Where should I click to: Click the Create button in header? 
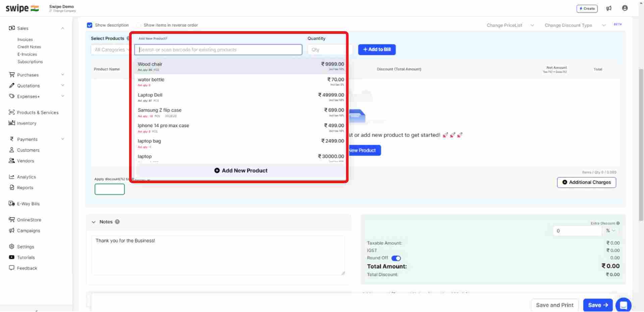[587, 8]
